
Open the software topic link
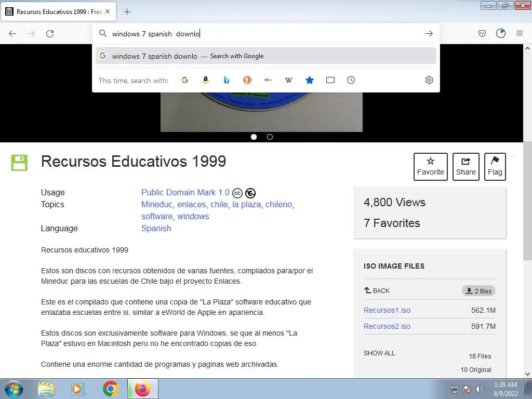(x=157, y=217)
